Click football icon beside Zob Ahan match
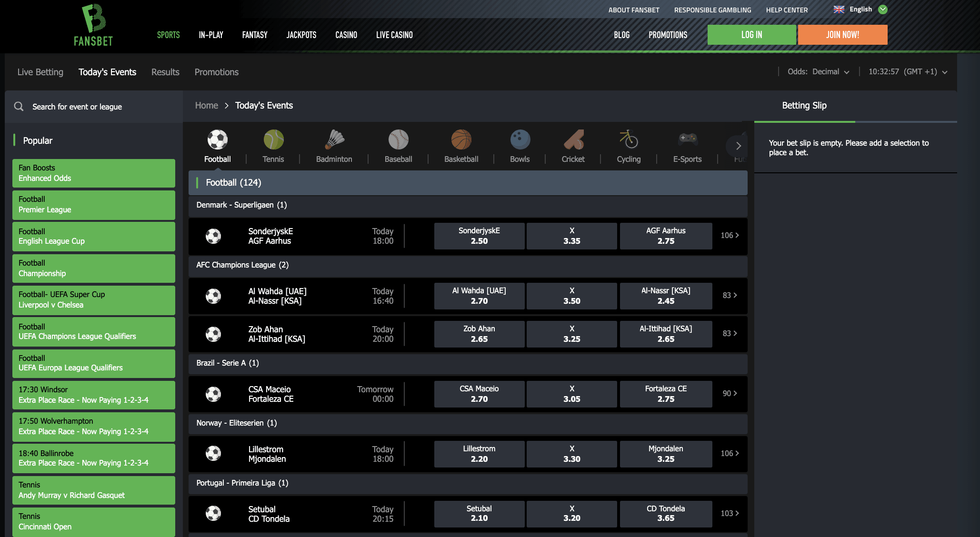This screenshot has height=537, width=980. click(213, 334)
